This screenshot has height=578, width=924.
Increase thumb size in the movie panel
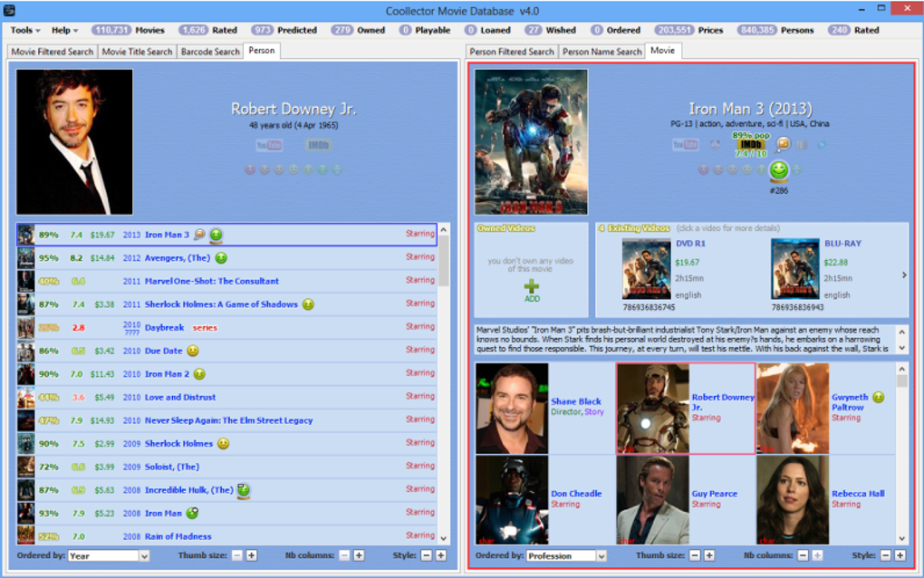(709, 555)
